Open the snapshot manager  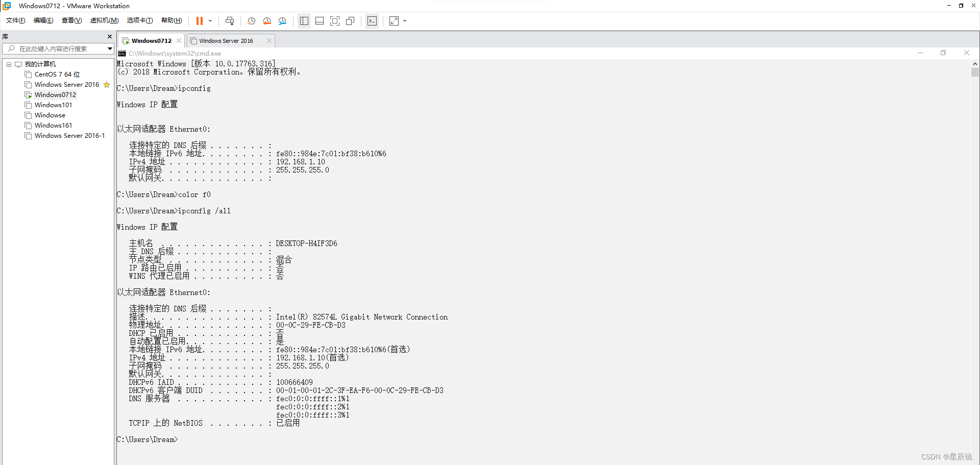pyautogui.click(x=283, y=21)
